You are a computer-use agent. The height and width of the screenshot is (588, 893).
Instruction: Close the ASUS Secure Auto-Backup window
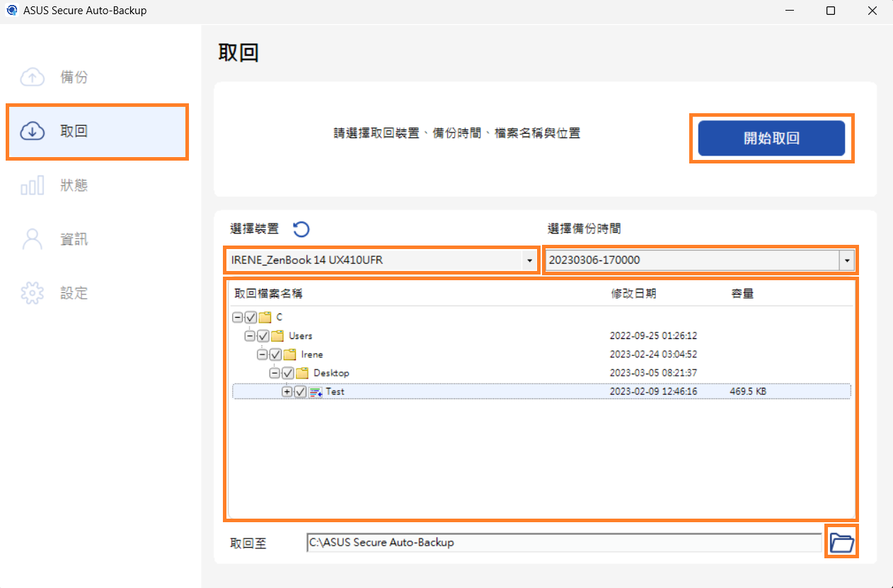coord(872,11)
